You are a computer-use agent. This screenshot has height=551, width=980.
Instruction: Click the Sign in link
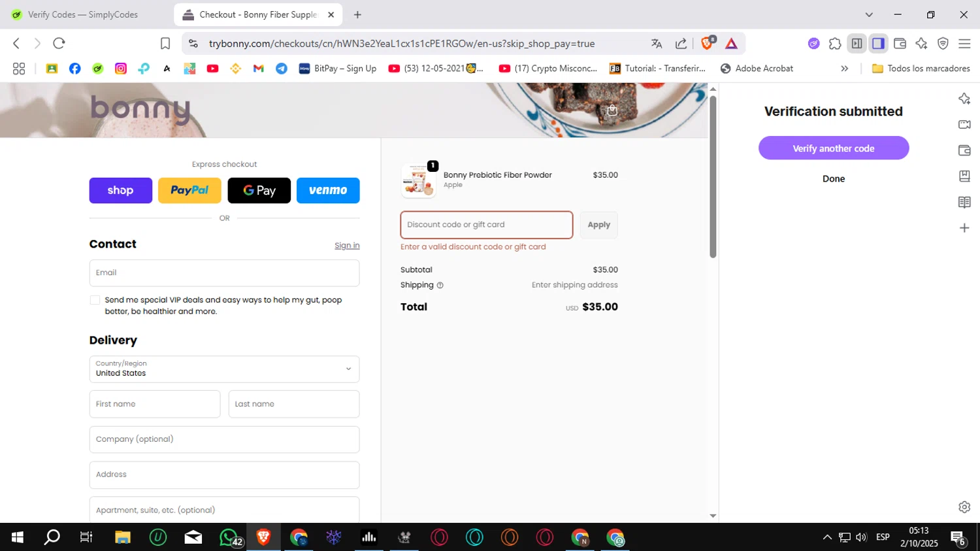pyautogui.click(x=347, y=246)
